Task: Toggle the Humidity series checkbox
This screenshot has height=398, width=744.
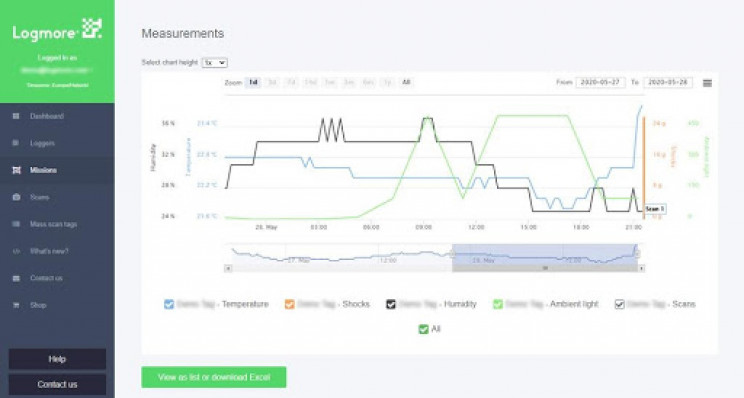Action: click(x=391, y=305)
